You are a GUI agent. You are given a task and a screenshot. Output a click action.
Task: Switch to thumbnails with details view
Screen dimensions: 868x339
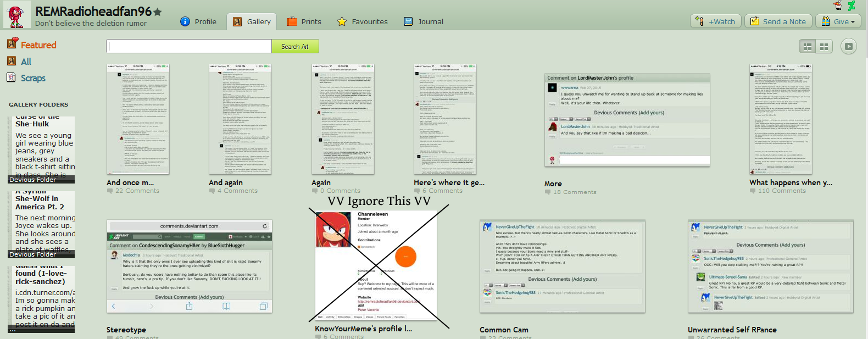click(808, 47)
